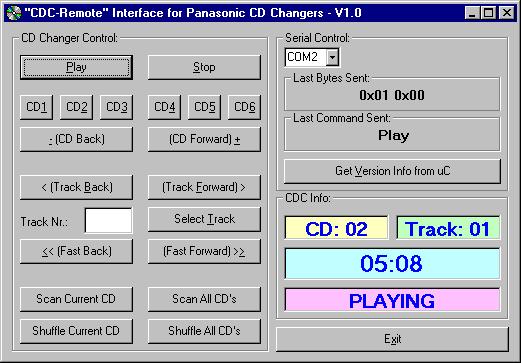Click the Exit button
This screenshot has height=363, width=521.
click(x=392, y=339)
